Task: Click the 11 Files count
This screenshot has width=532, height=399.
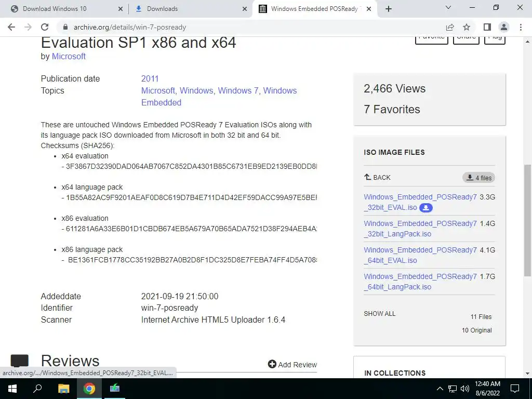Action: coord(481,317)
